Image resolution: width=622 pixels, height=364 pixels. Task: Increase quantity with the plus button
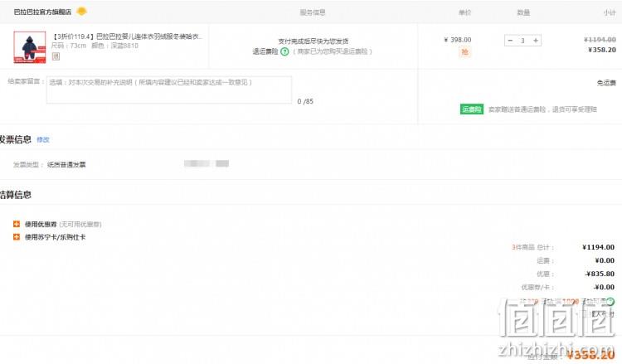click(536, 41)
